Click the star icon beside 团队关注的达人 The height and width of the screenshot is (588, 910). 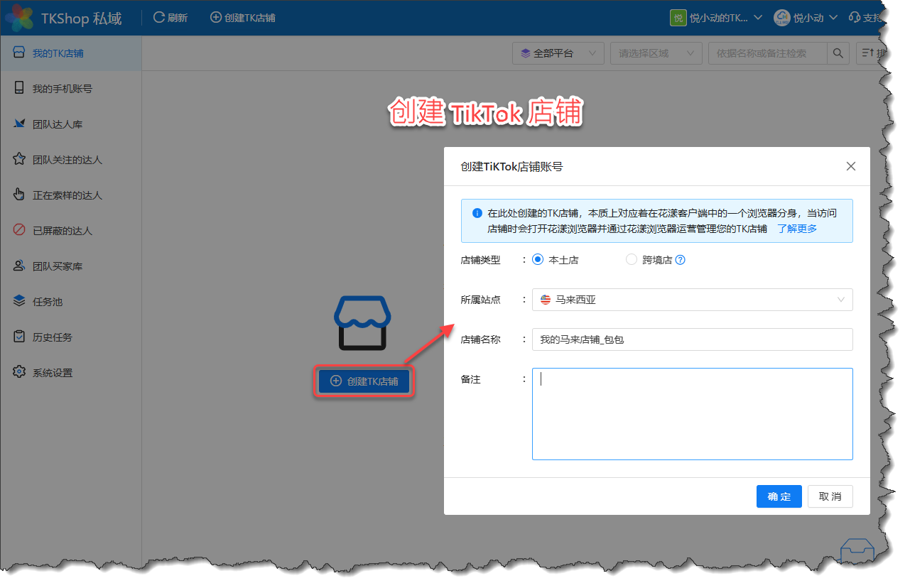19,159
